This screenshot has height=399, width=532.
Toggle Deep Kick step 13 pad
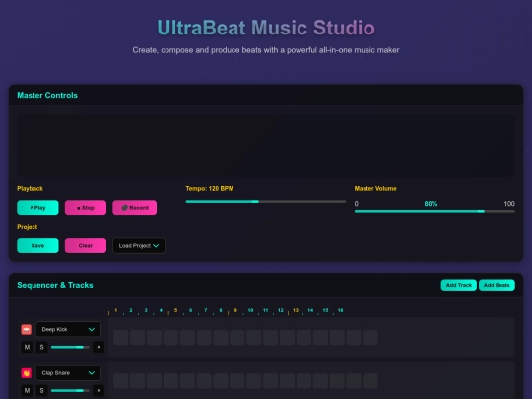point(320,338)
